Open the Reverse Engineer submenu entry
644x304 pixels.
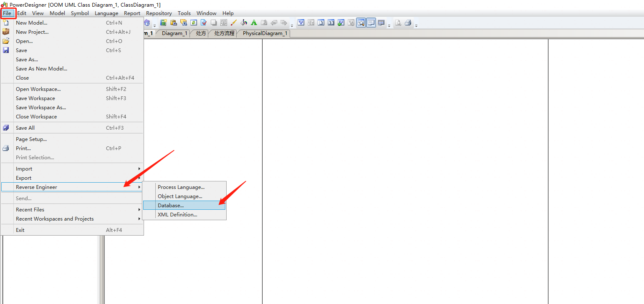coord(72,187)
